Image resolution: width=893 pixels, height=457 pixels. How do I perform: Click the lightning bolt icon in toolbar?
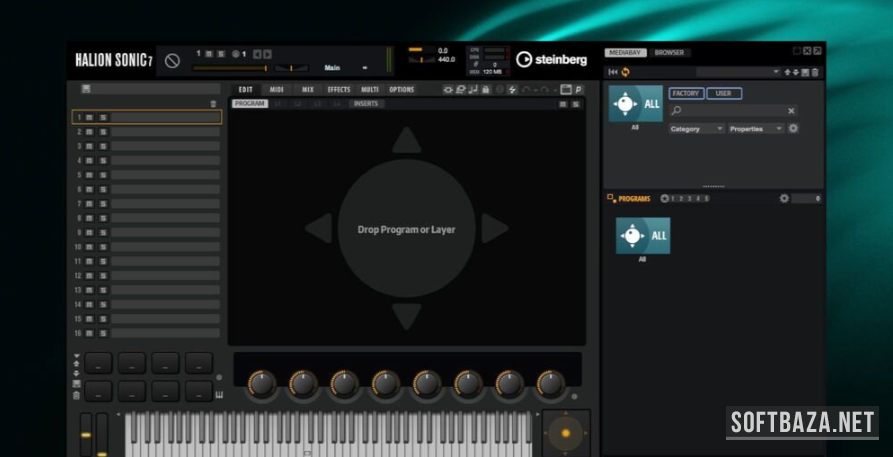513,90
